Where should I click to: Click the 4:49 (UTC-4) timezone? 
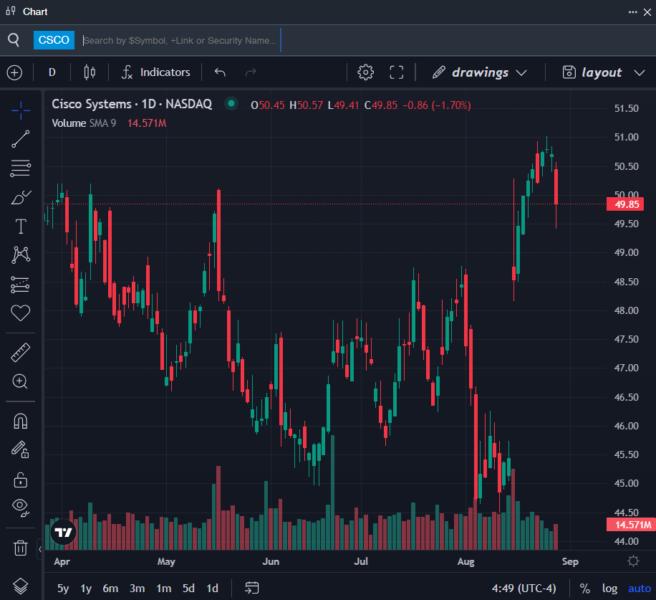coord(524,588)
